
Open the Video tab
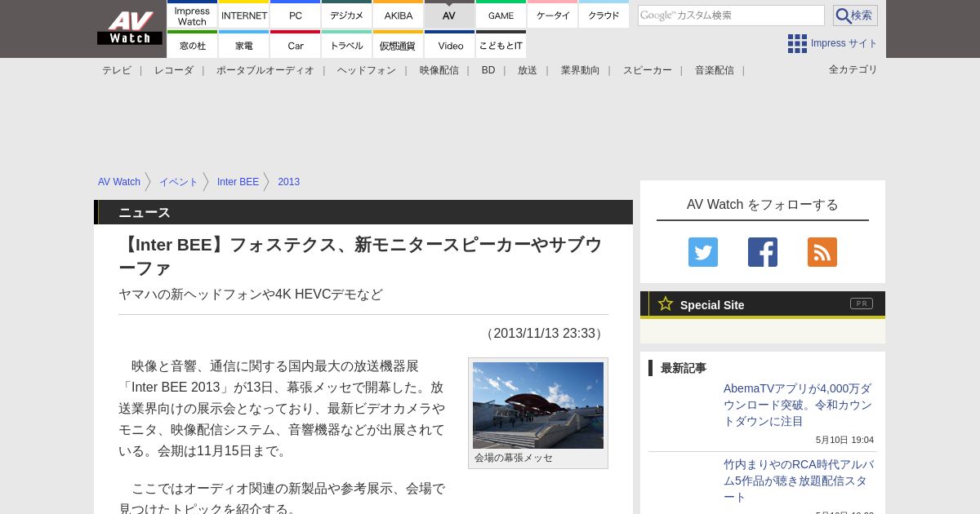449,44
